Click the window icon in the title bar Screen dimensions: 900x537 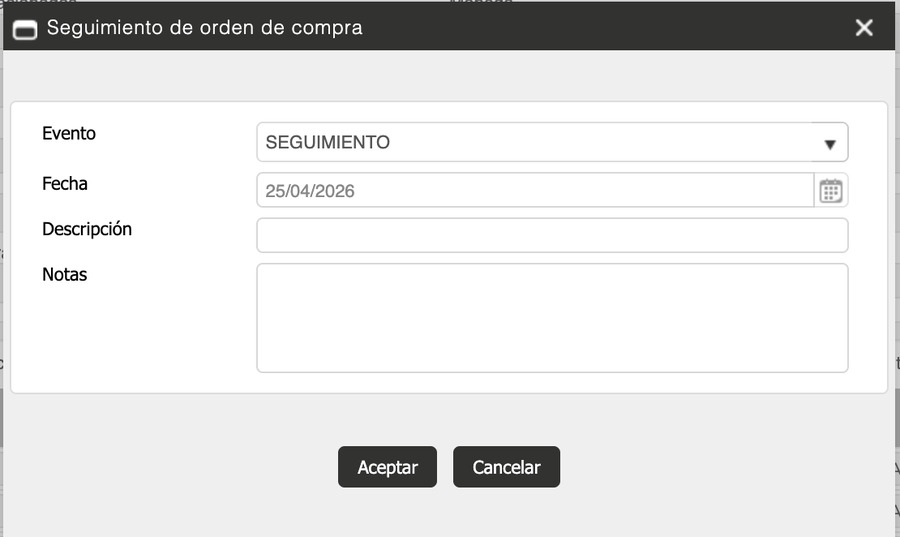coord(25,28)
